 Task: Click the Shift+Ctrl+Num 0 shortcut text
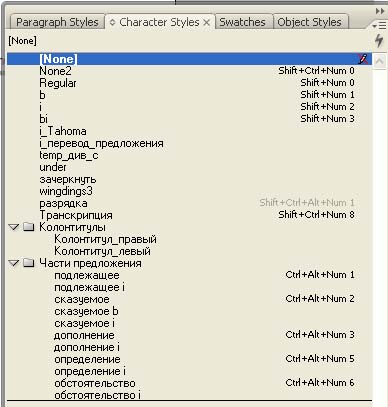(x=316, y=71)
